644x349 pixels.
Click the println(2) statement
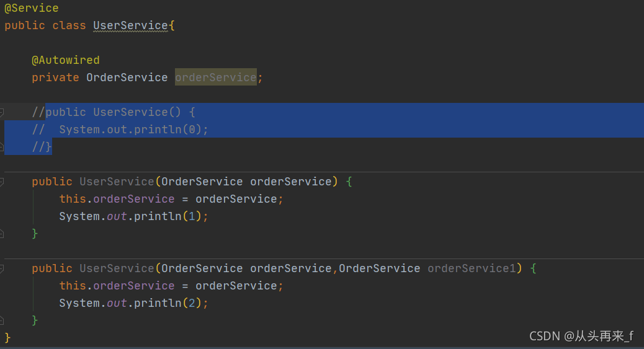(x=133, y=303)
